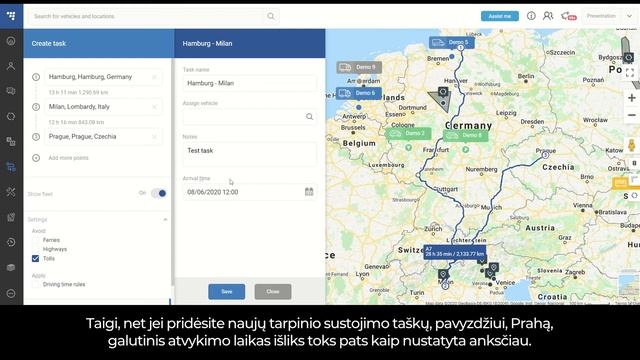Click the plus icon to add points
Screen dimensions: 640x360
[36, 158]
